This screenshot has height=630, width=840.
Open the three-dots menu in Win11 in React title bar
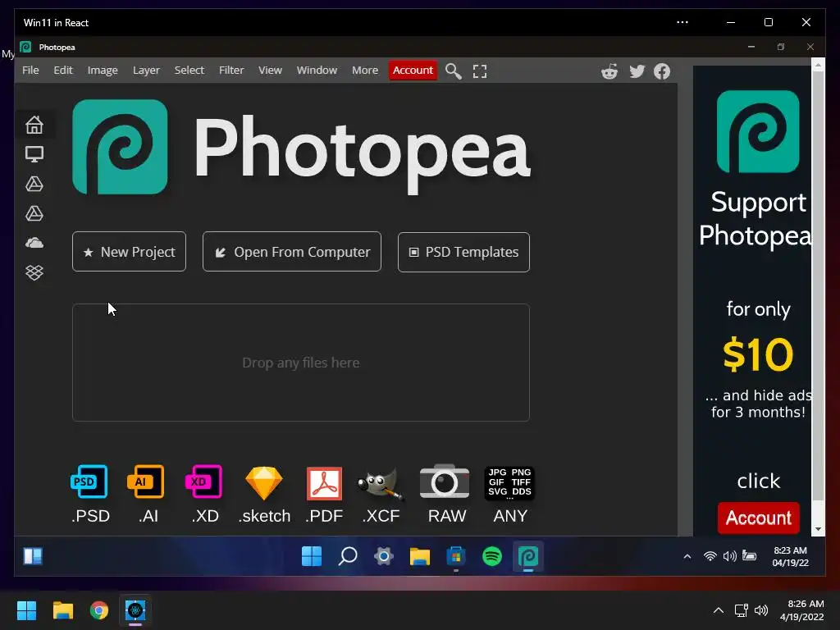pyautogui.click(x=682, y=22)
